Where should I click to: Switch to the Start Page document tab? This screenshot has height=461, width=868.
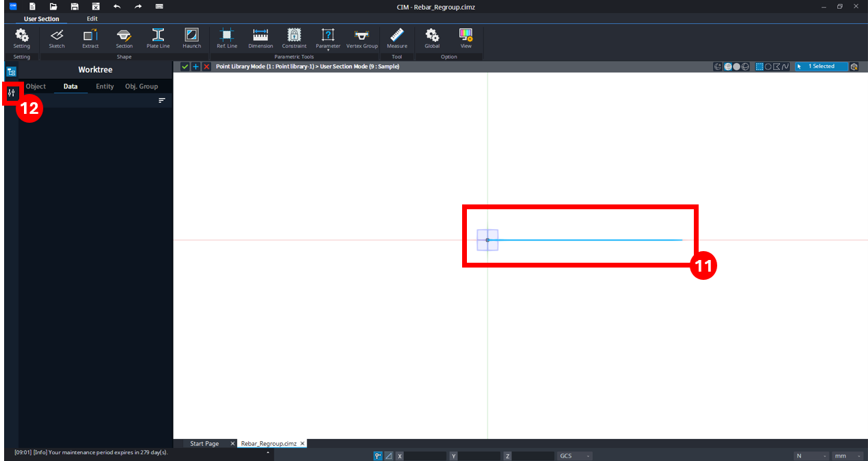[x=204, y=444]
